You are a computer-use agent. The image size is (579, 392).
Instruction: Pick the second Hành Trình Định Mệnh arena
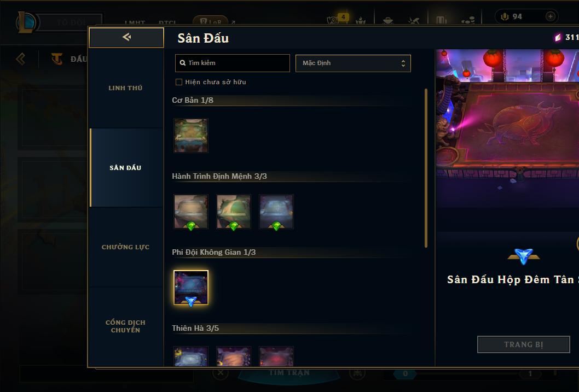tap(233, 212)
